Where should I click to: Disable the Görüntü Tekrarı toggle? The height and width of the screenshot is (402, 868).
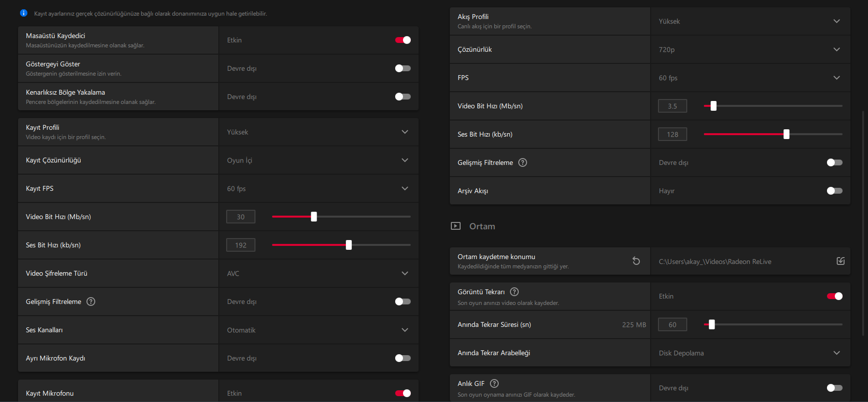pyautogui.click(x=835, y=296)
